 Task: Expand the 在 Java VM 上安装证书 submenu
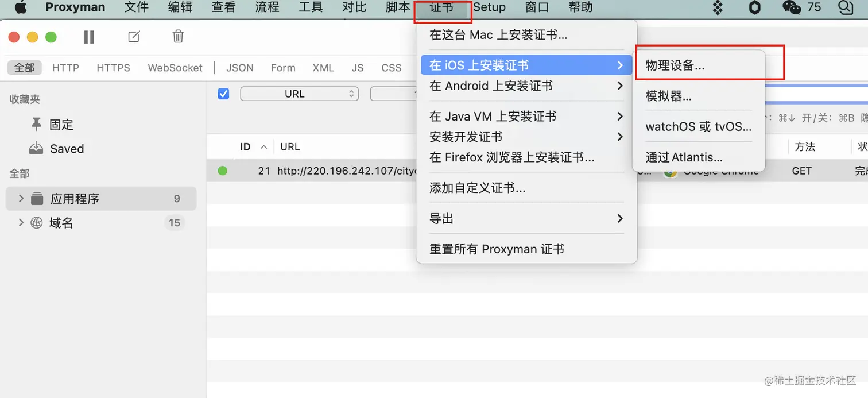[620, 116]
